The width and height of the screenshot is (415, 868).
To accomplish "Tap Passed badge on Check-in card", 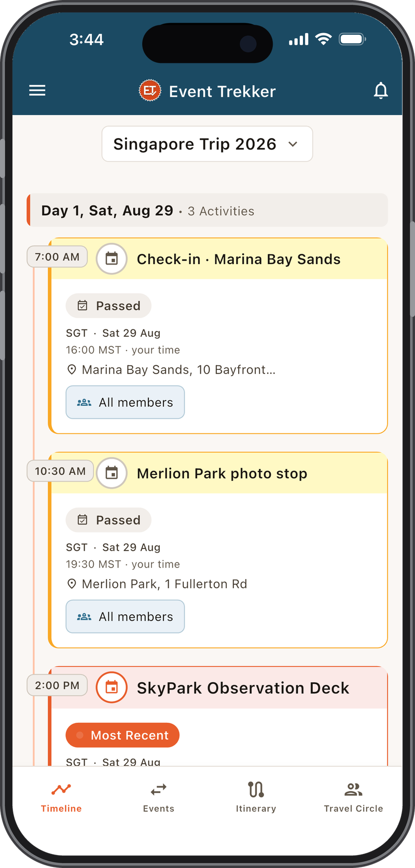I will [108, 306].
